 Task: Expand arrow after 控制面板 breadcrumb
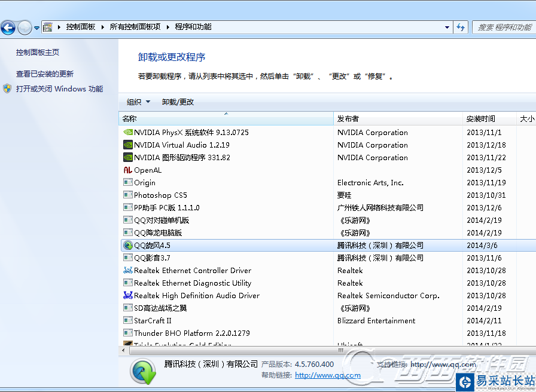102,27
